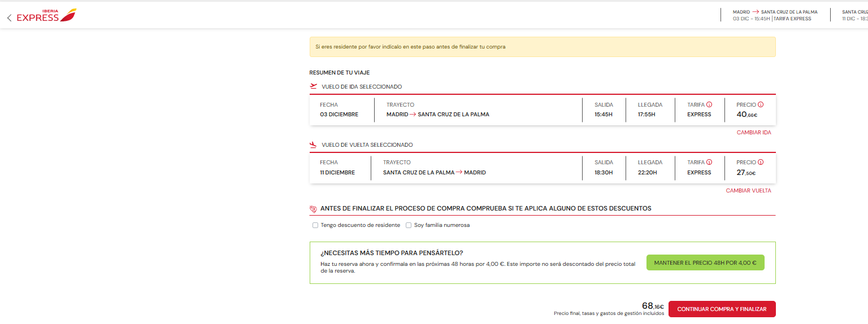This screenshot has width=868, height=324.
Task: Select the partially visible return flight header summary
Action: click(854, 15)
